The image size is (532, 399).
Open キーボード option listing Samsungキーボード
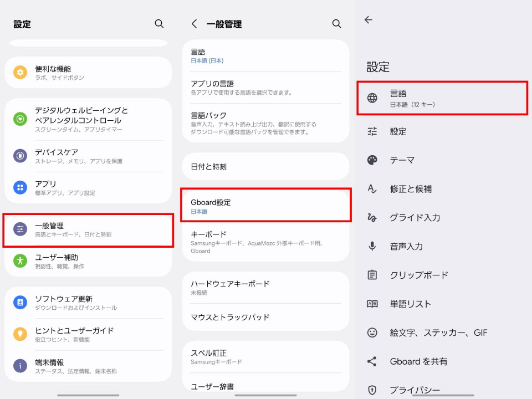pos(265,242)
